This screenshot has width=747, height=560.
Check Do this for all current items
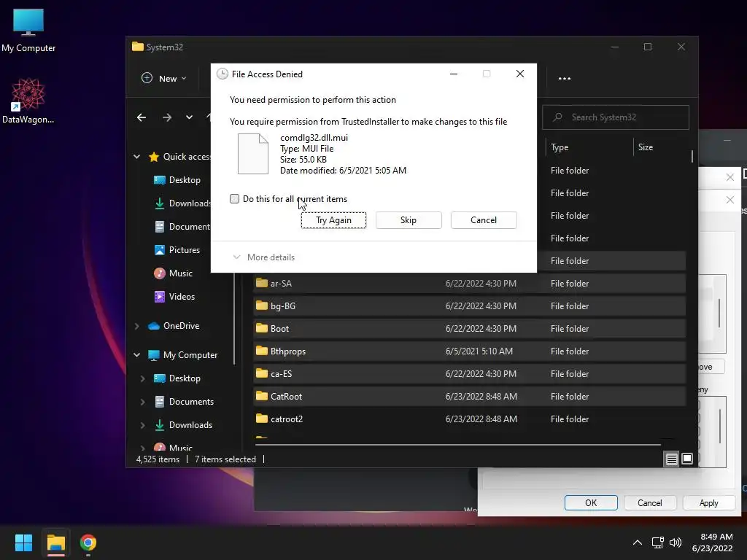point(234,198)
